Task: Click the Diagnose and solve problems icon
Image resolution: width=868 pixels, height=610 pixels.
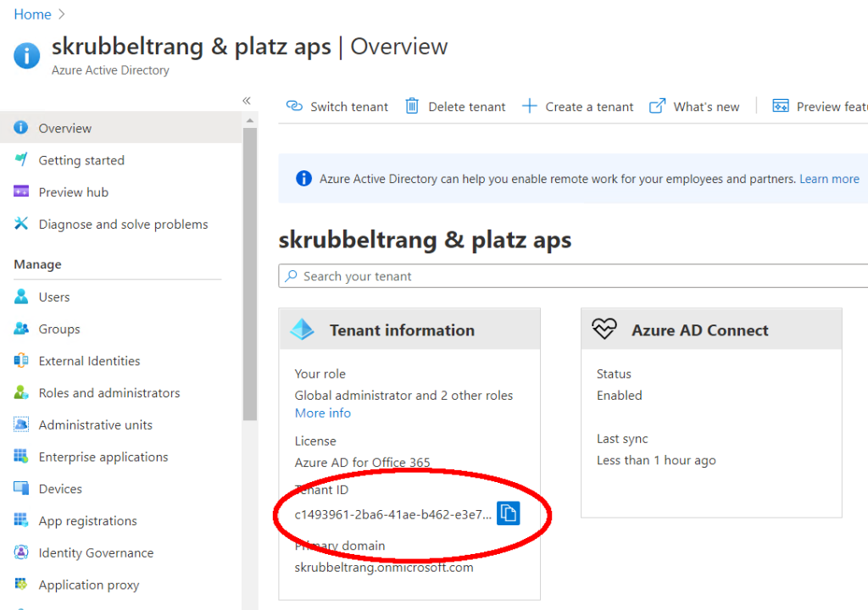Action: 21,225
